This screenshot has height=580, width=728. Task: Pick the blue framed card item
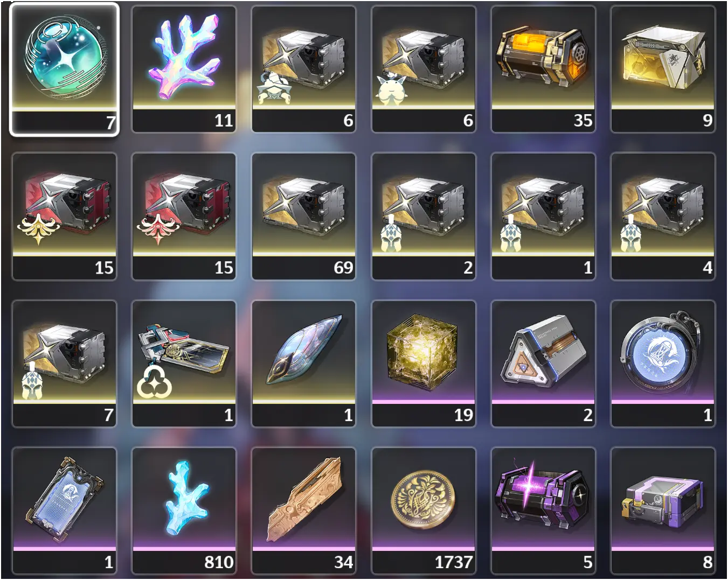[65, 511]
